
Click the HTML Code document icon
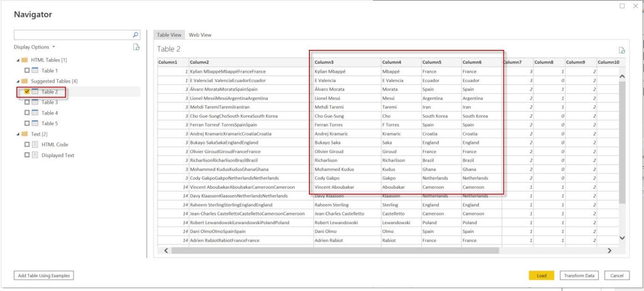tap(35, 144)
